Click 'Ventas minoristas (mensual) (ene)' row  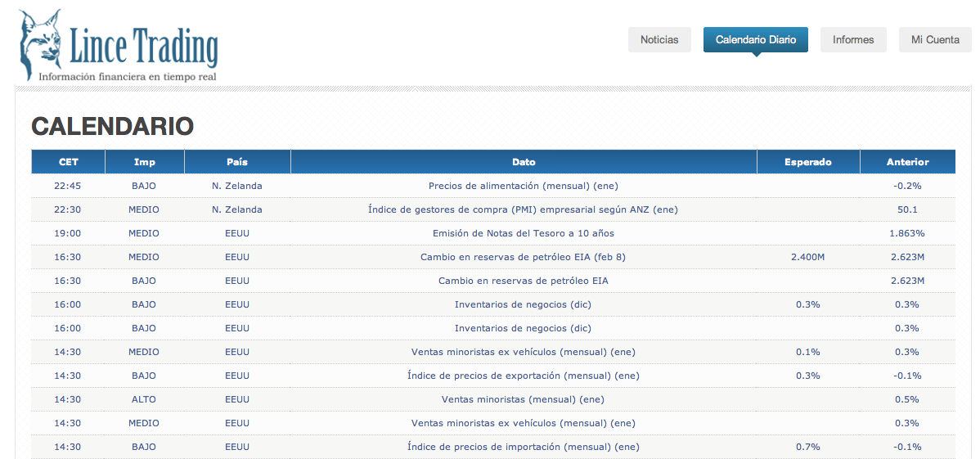pyautogui.click(x=494, y=399)
